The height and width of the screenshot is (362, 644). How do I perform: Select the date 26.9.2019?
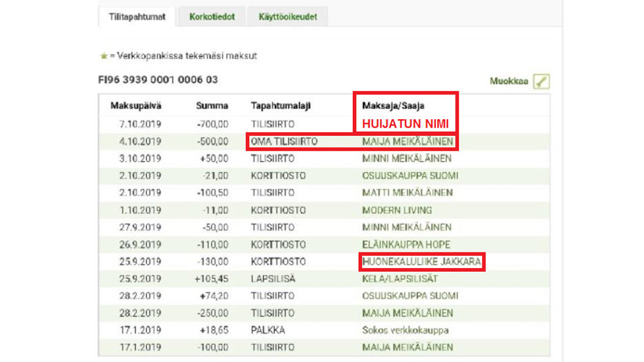(x=140, y=245)
